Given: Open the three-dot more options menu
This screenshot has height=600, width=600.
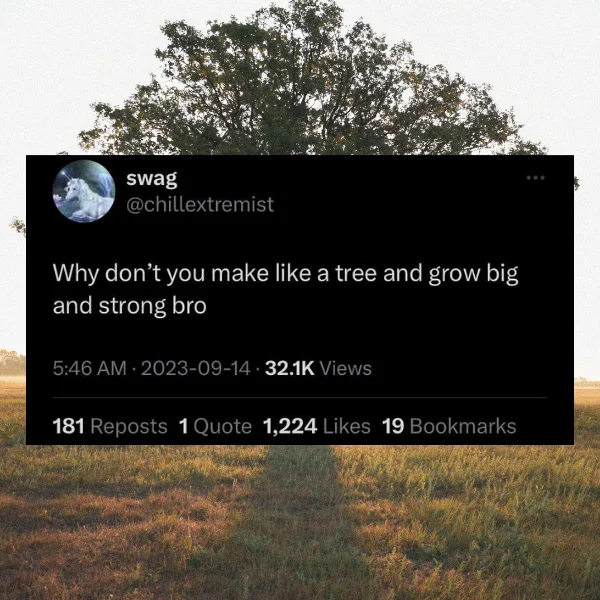Looking at the screenshot, I should (535, 178).
